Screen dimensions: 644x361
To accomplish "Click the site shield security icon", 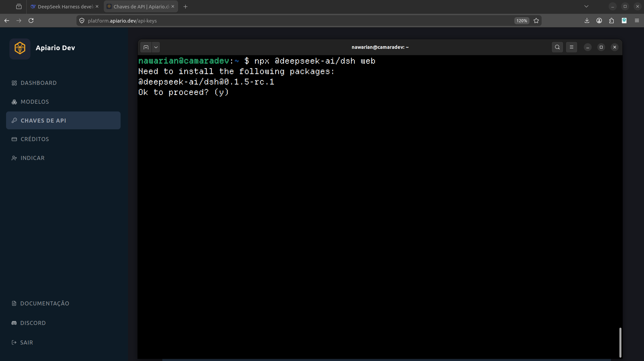I will tap(82, 21).
